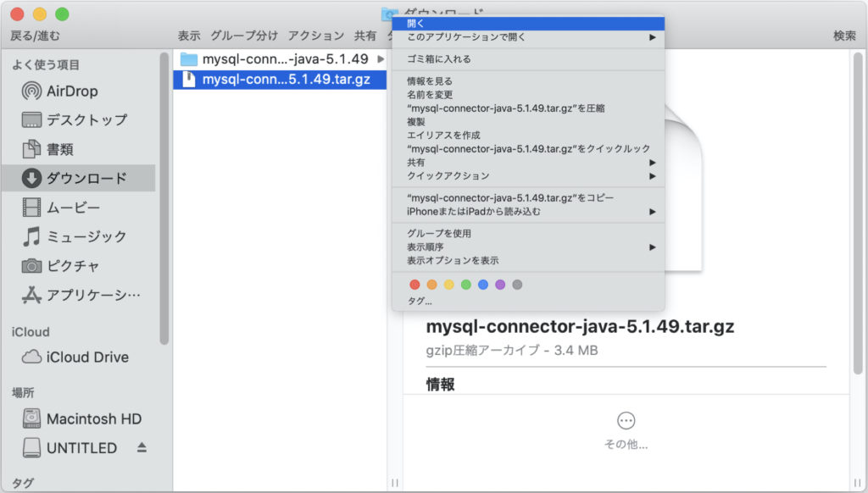Select 名前を変更 menu entry

pos(528,95)
